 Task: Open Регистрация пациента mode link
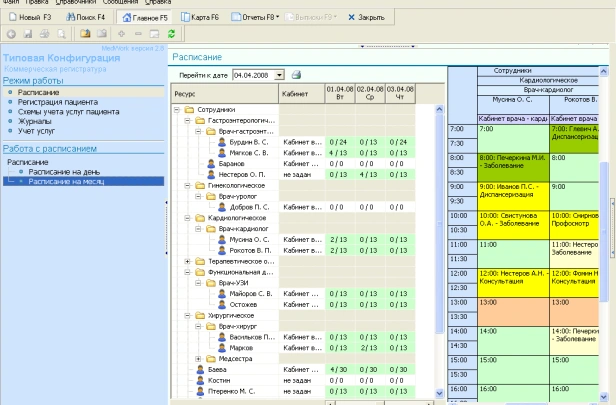58,102
